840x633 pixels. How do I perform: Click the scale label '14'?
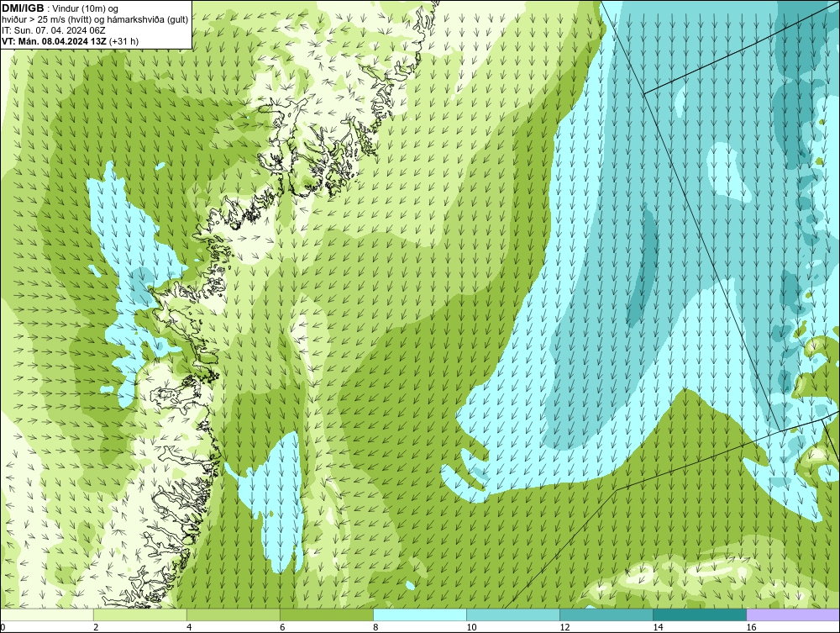pos(658,627)
